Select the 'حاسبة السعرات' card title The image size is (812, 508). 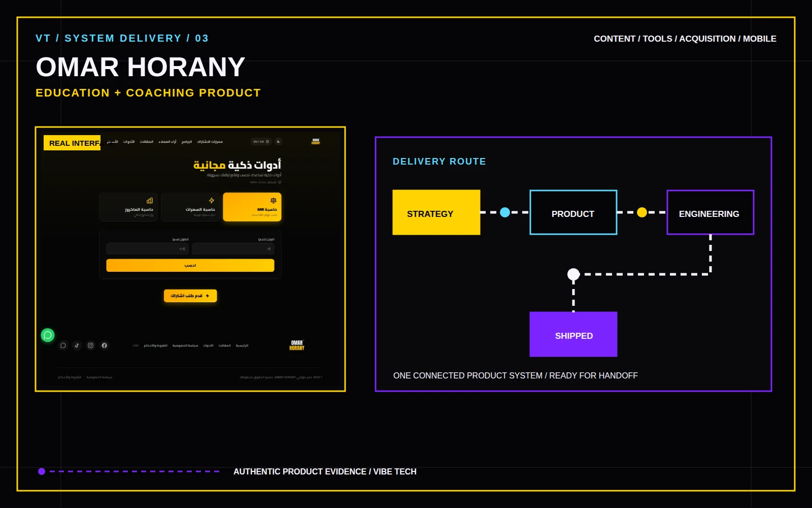click(200, 209)
